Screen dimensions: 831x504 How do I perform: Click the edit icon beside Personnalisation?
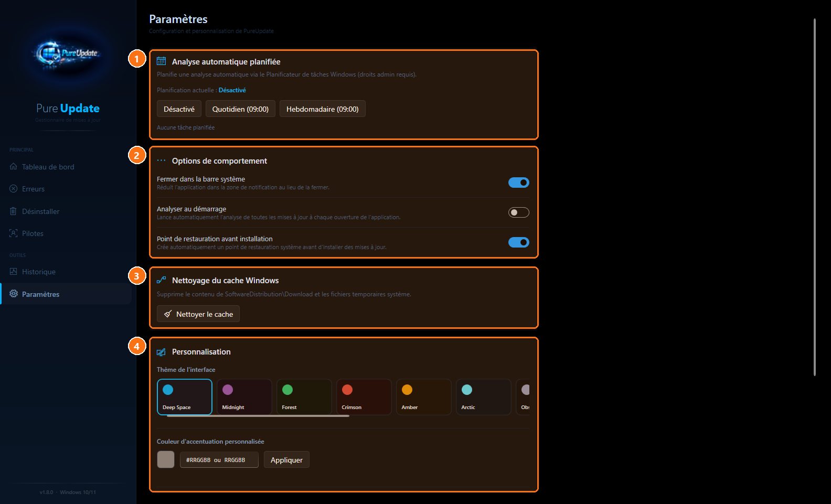pyautogui.click(x=162, y=352)
